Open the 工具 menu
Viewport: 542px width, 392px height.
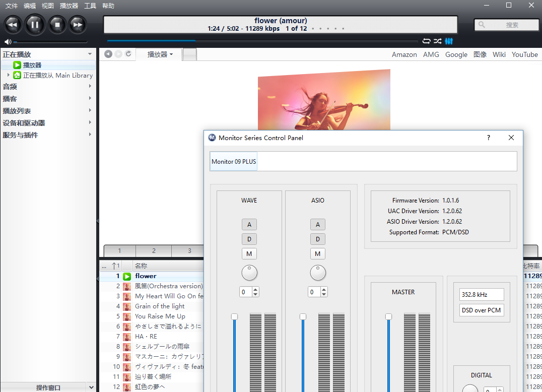click(x=90, y=6)
